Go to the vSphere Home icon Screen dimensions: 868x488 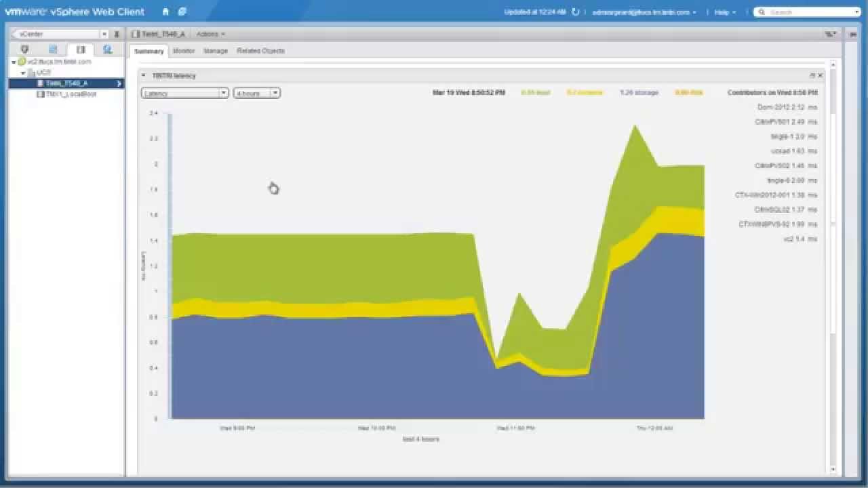(x=166, y=12)
